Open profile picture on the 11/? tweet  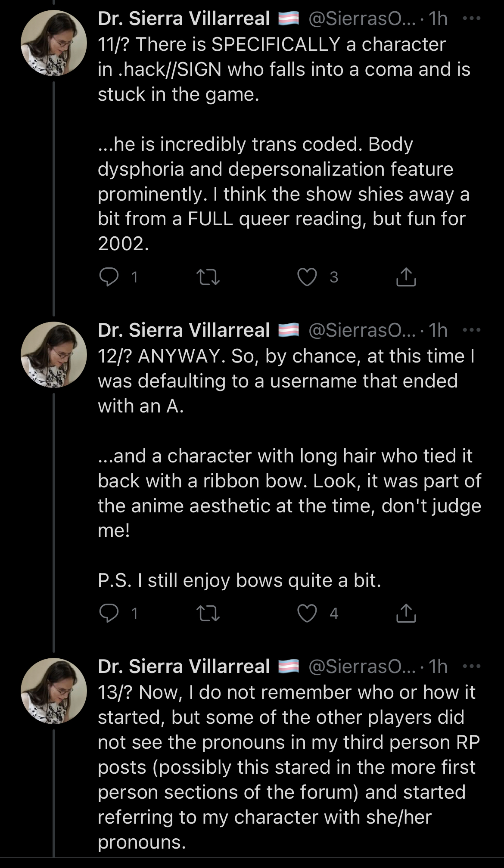(x=54, y=43)
